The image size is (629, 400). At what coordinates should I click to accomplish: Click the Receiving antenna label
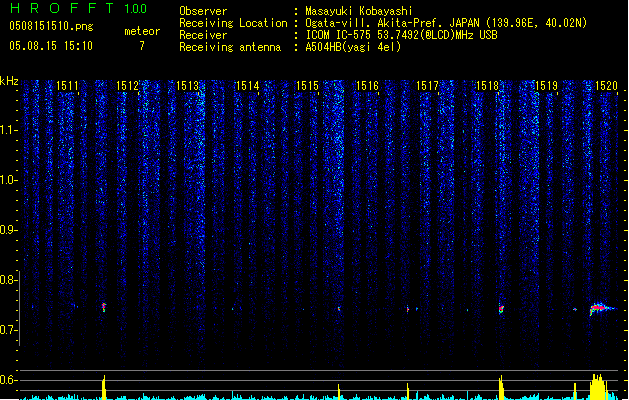(230, 47)
